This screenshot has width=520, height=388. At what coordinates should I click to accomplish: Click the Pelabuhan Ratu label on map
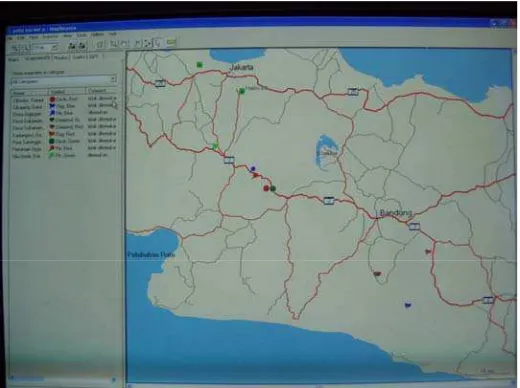(151, 255)
